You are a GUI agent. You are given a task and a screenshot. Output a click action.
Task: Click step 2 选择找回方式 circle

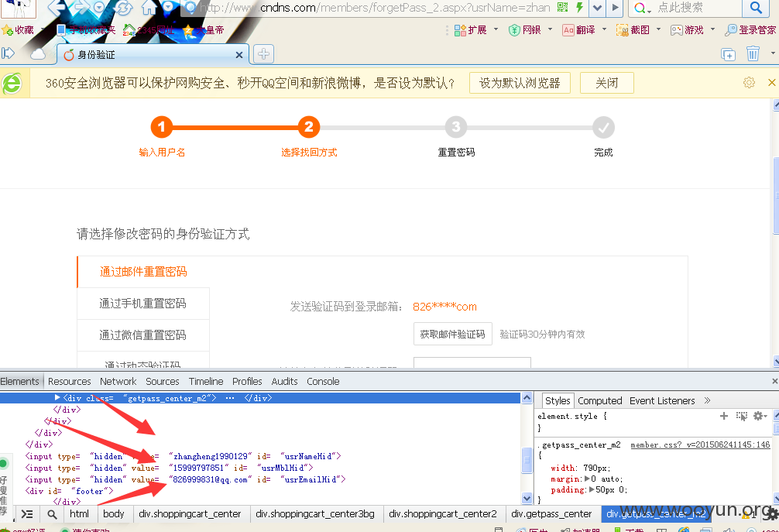click(308, 127)
